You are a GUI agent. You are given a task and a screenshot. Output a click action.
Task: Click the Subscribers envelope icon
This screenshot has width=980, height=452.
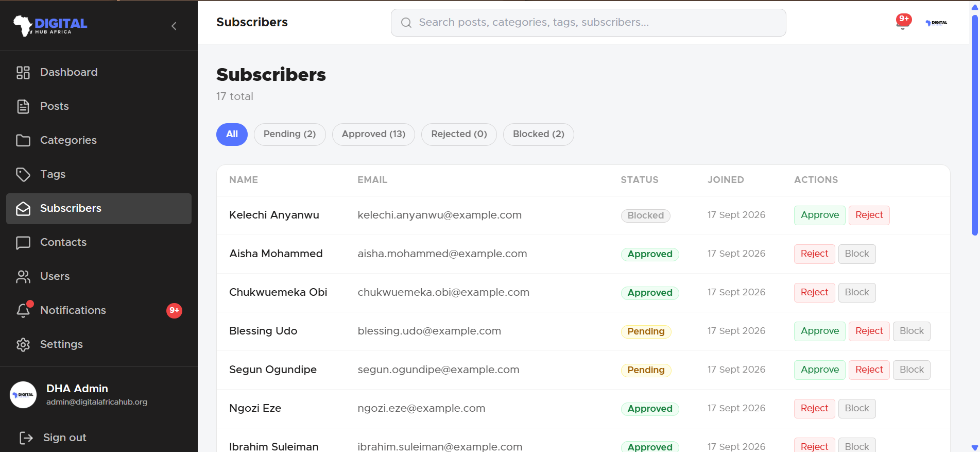tap(23, 208)
